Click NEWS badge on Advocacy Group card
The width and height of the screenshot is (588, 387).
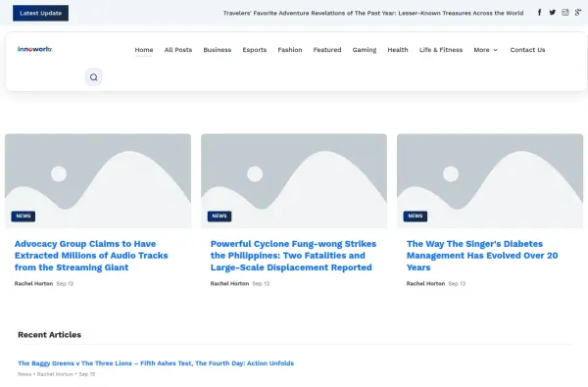click(24, 216)
